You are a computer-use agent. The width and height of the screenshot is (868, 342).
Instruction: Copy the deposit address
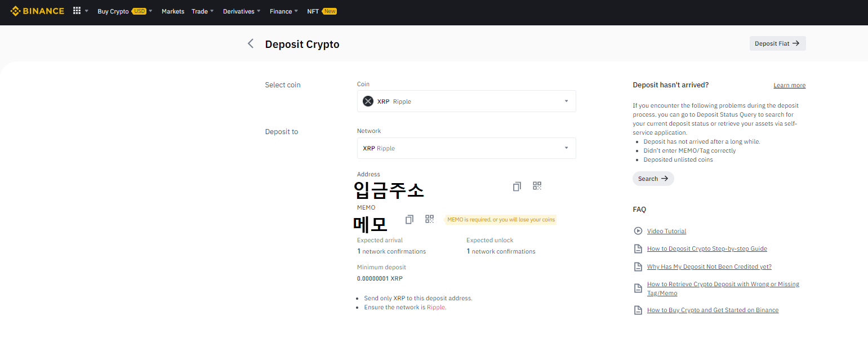[517, 186]
